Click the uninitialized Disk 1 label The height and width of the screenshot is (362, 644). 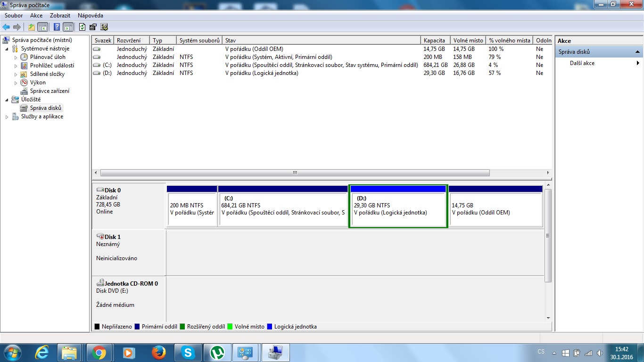tap(129, 253)
